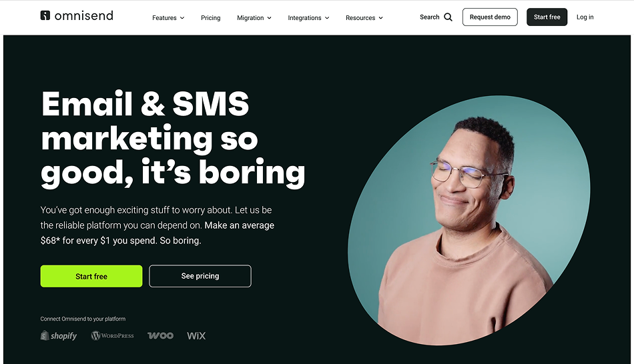Screen dimensions: 634x364
Task: Open the Resources dropdown menu
Action: (364, 18)
